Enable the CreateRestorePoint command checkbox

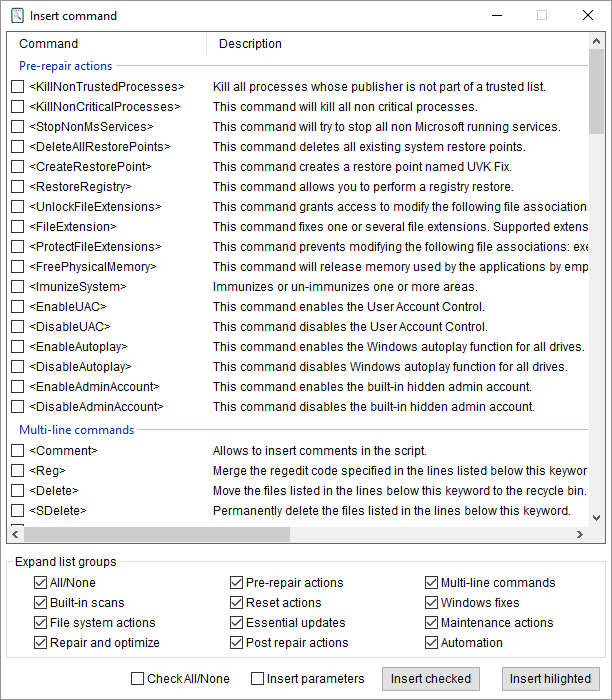click(18, 167)
